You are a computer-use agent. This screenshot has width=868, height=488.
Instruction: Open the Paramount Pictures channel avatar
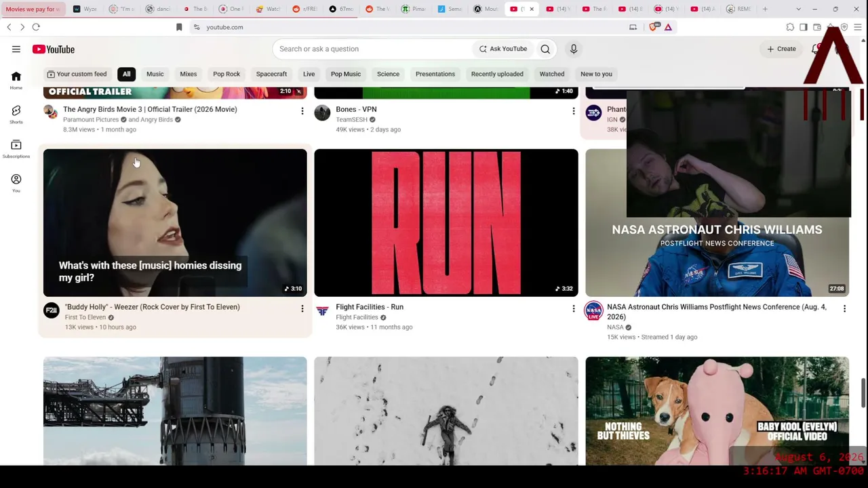point(51,113)
